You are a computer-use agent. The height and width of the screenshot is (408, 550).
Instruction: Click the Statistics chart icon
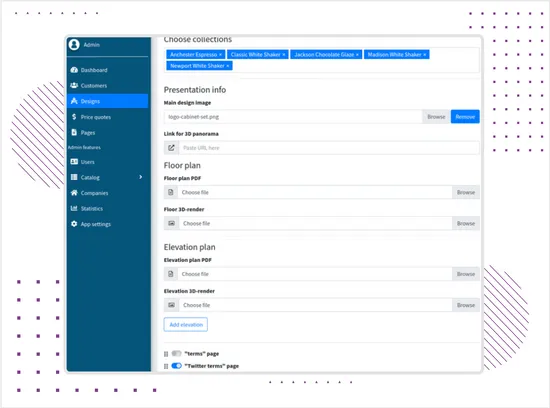click(74, 208)
